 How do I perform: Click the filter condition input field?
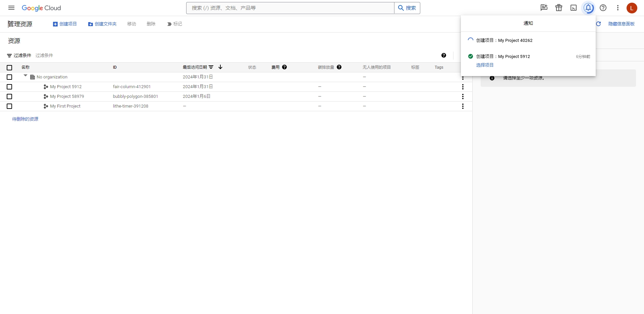pyautogui.click(x=235, y=55)
